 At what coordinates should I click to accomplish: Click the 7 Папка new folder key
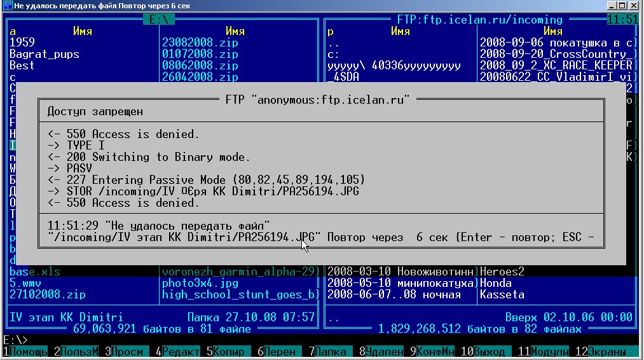[x=332, y=352]
